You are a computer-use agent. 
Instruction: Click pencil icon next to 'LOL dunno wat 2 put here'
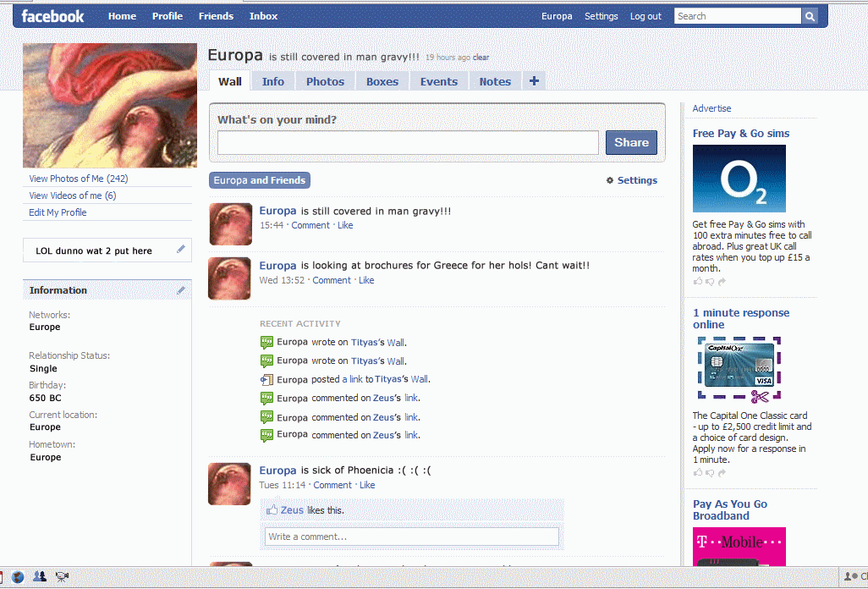181,250
